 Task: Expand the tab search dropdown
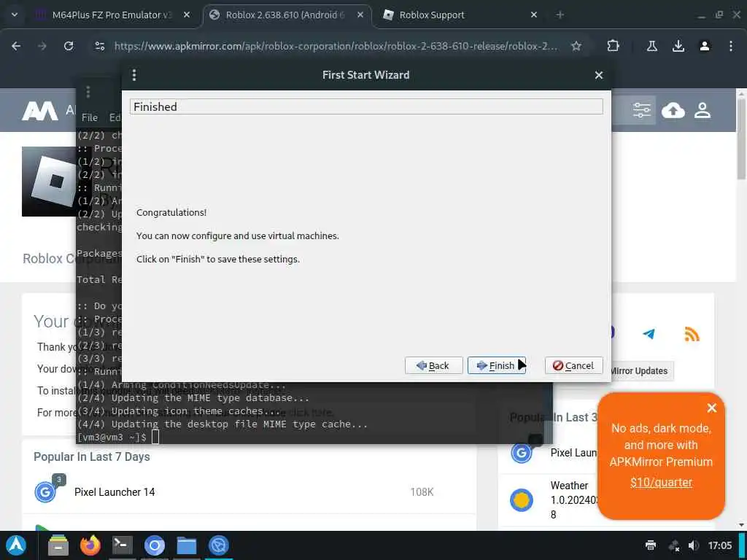(x=15, y=15)
